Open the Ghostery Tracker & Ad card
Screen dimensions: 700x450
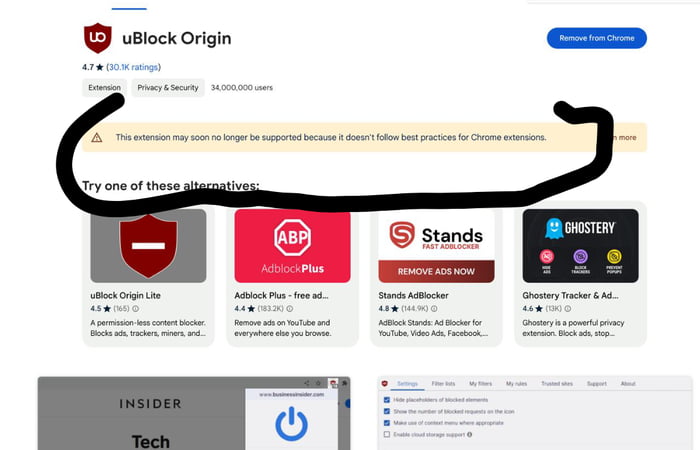580,274
